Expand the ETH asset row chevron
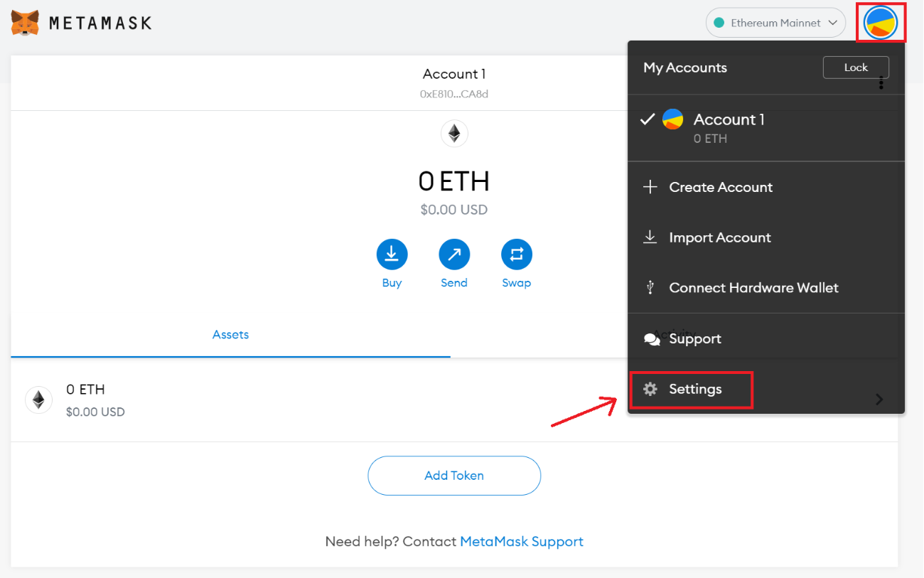 click(879, 400)
